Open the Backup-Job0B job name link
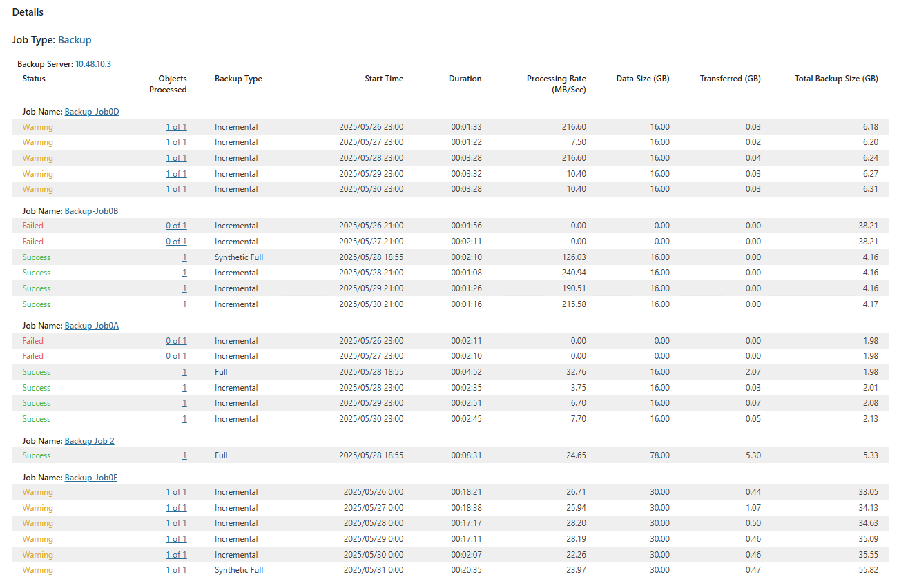 (x=91, y=211)
